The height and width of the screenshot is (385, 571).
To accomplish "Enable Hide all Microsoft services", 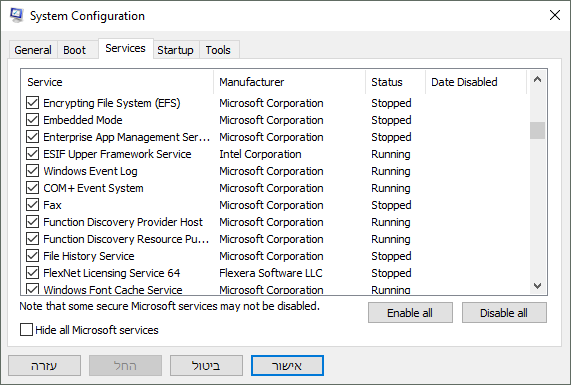I will click(26, 330).
